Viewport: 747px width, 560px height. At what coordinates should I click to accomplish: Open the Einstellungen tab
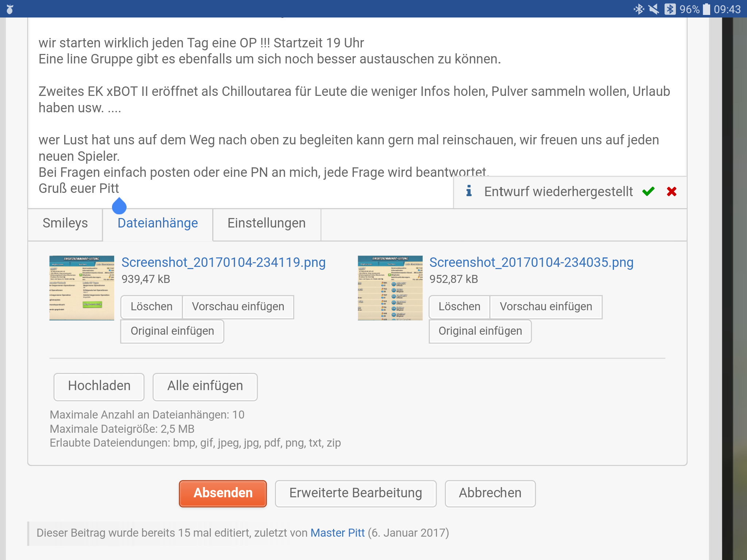click(267, 223)
